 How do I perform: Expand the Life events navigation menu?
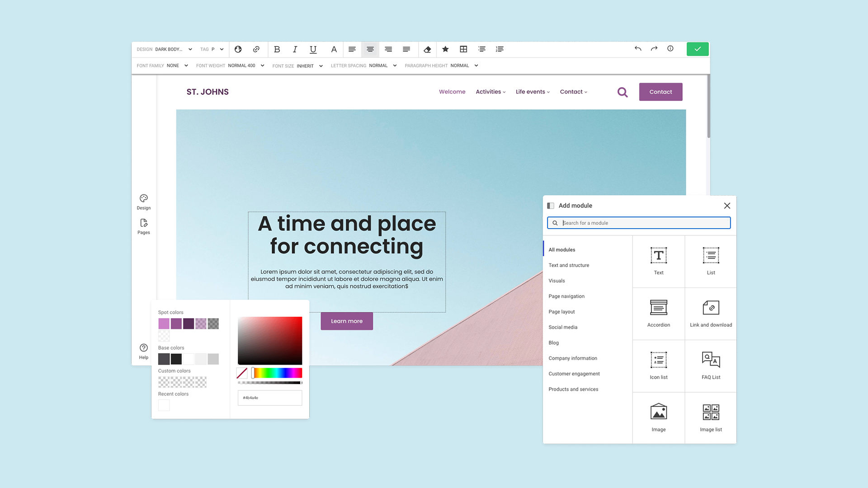532,92
